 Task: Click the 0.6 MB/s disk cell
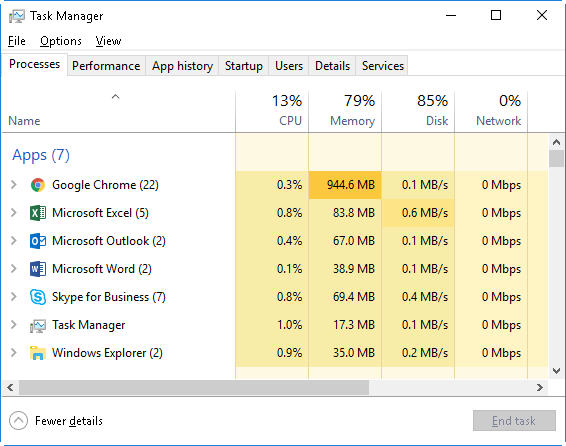coord(418,213)
